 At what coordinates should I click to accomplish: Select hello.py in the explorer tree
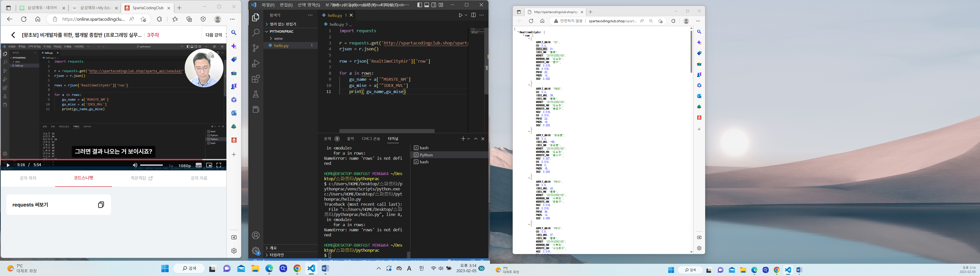tap(290, 45)
